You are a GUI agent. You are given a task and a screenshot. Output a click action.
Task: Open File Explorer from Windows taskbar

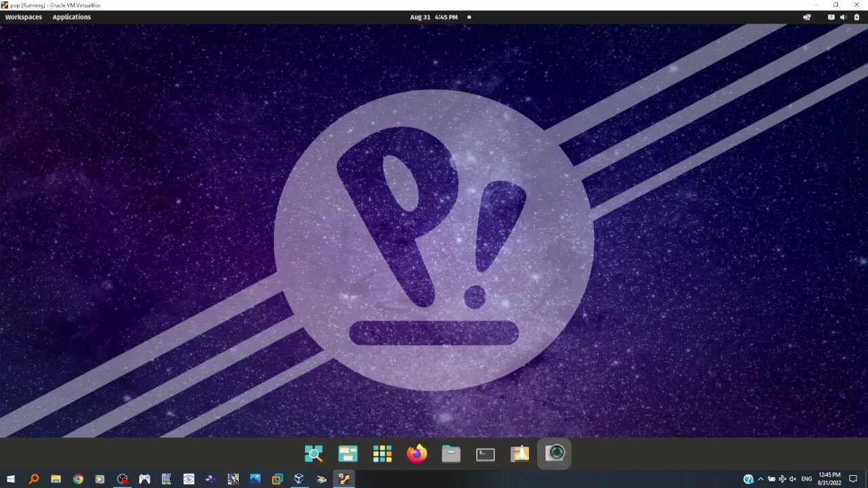point(56,479)
